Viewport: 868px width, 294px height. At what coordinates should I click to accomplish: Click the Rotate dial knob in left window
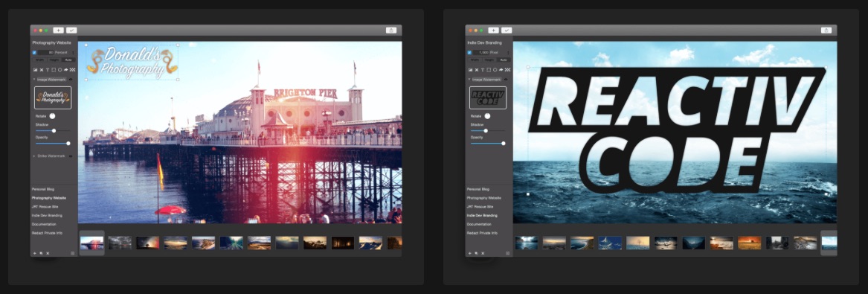[52, 116]
